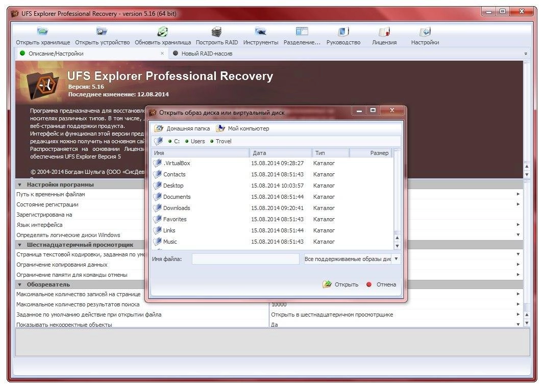Click settings list scrollbar down arrow
This screenshot has width=546, height=392.
527,323
